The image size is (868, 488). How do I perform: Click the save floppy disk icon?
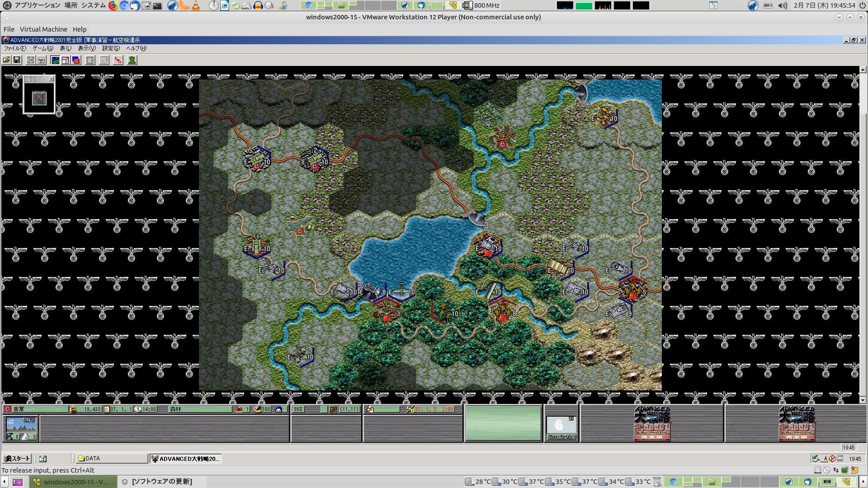17,60
